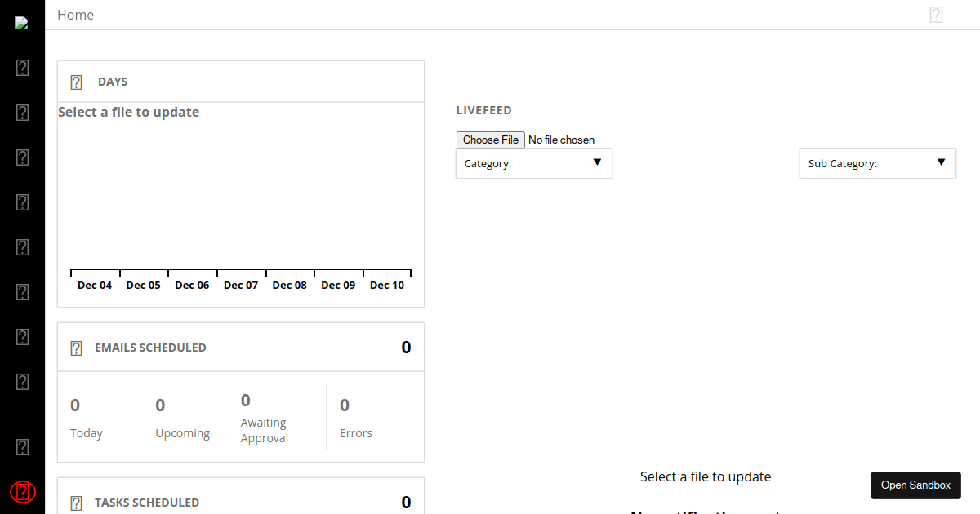Open the help icon in the top-right header
The image size is (980, 514).
936,14
